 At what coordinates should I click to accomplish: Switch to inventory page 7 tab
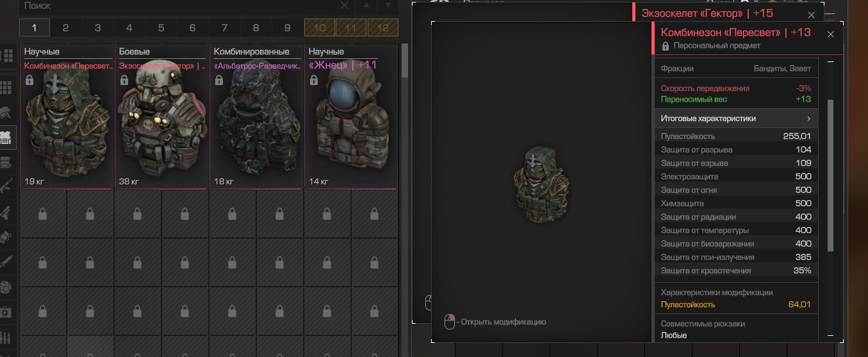(224, 28)
